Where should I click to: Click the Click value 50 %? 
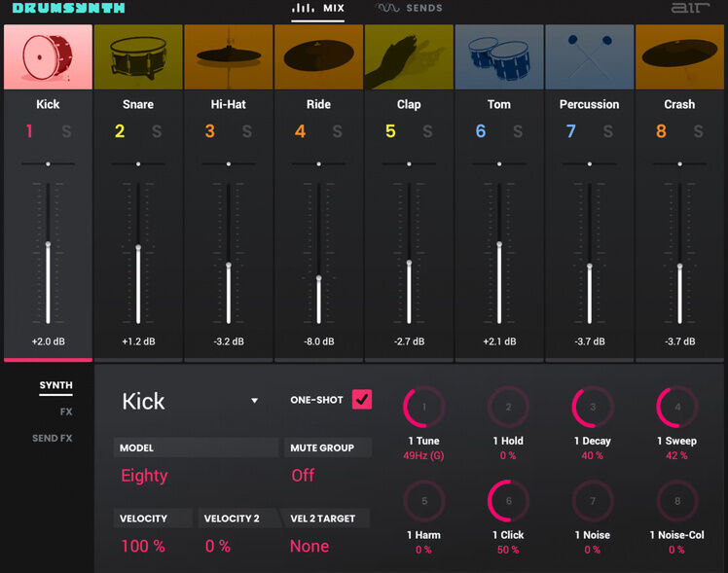point(508,550)
